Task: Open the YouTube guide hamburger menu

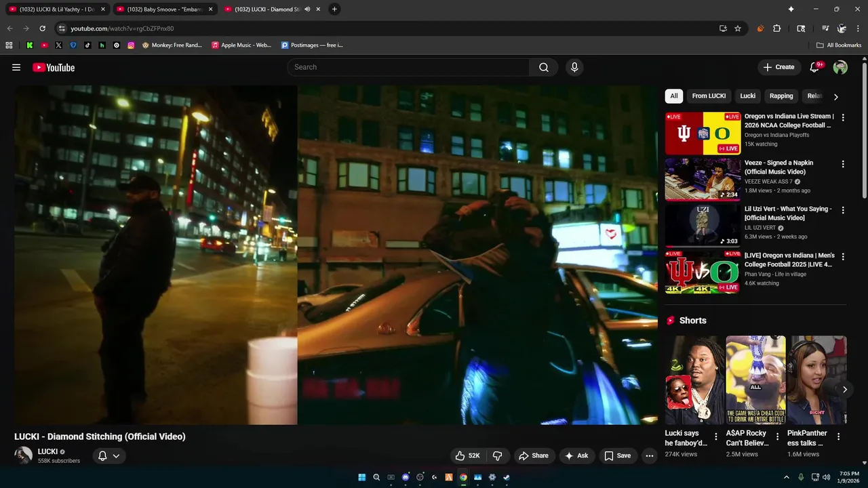Action: [16, 67]
